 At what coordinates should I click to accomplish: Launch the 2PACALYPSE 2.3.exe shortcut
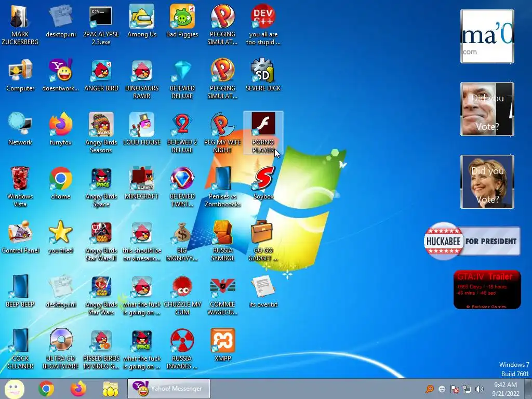(x=101, y=24)
